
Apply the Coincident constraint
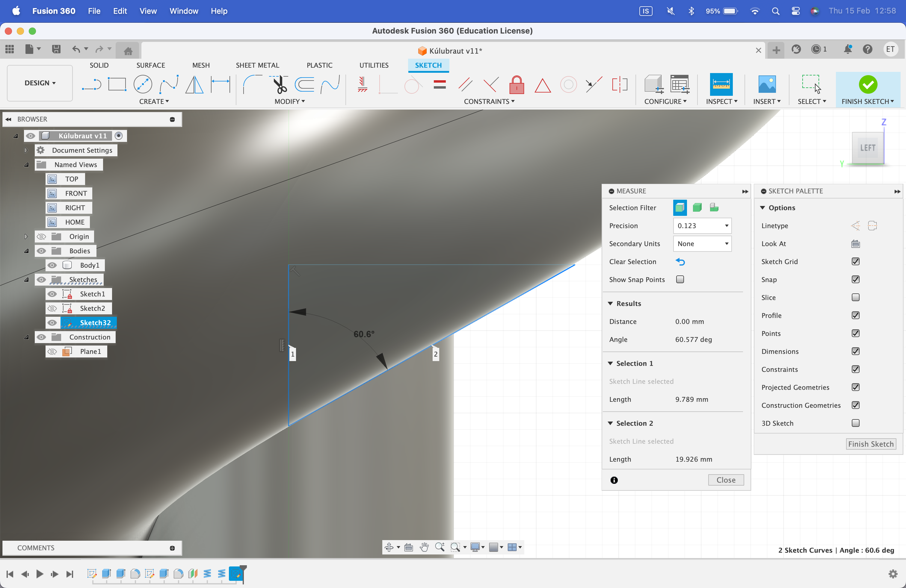[x=387, y=84]
